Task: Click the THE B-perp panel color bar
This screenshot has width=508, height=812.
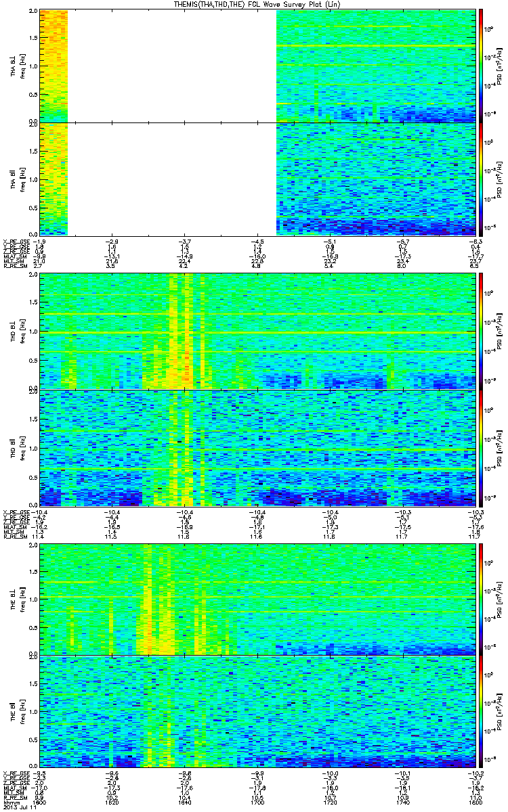Action: click(481, 599)
